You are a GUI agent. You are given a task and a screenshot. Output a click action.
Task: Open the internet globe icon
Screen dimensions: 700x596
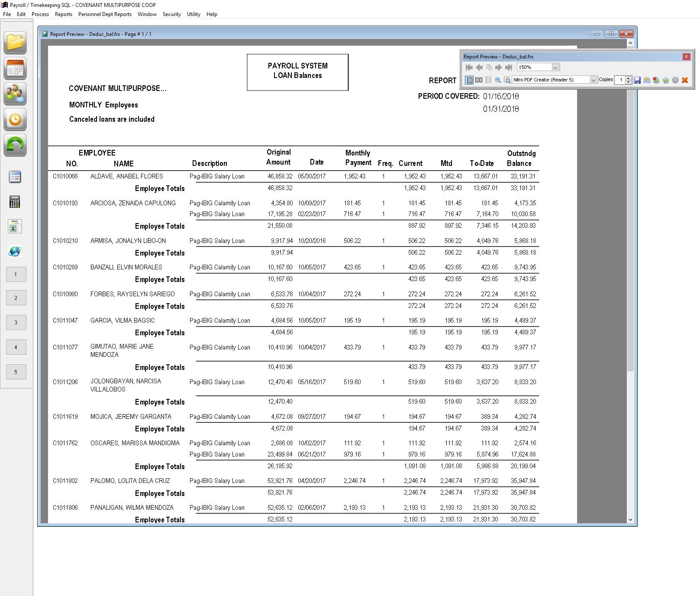(15, 251)
